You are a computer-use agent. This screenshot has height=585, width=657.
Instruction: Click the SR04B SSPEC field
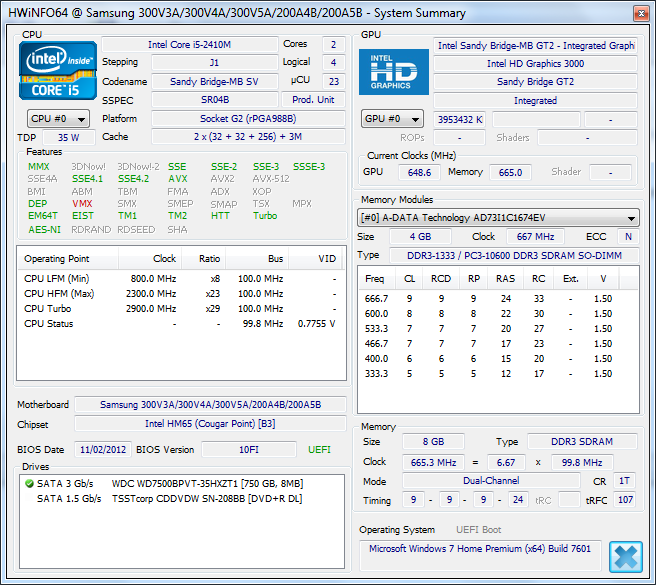click(215, 100)
